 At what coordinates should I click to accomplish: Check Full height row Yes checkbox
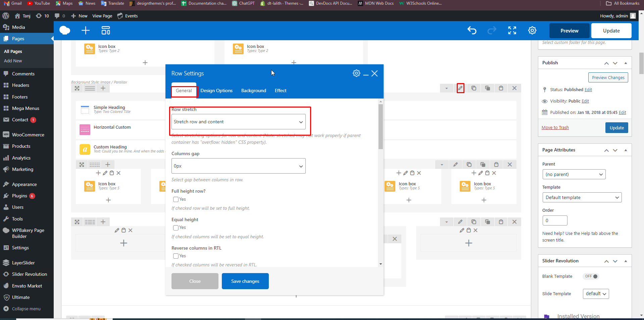176,199
